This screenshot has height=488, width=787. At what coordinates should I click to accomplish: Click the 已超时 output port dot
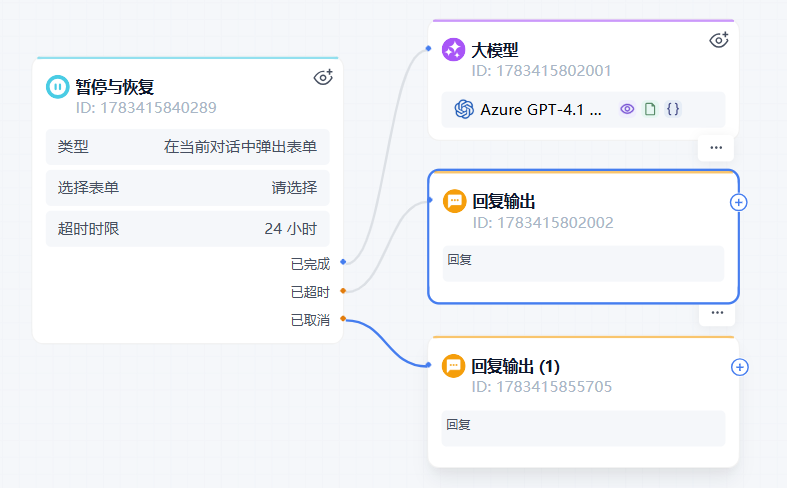click(x=343, y=291)
